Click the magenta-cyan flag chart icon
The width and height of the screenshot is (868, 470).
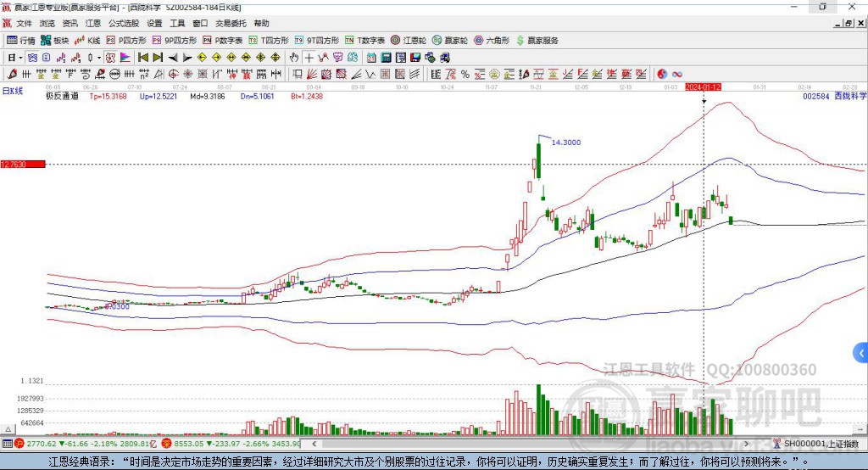pos(125,58)
